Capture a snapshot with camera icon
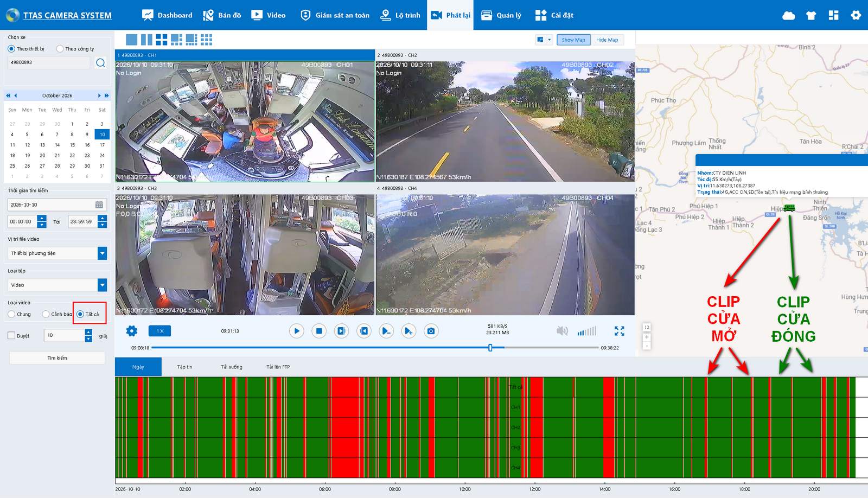868x498 pixels. click(431, 331)
